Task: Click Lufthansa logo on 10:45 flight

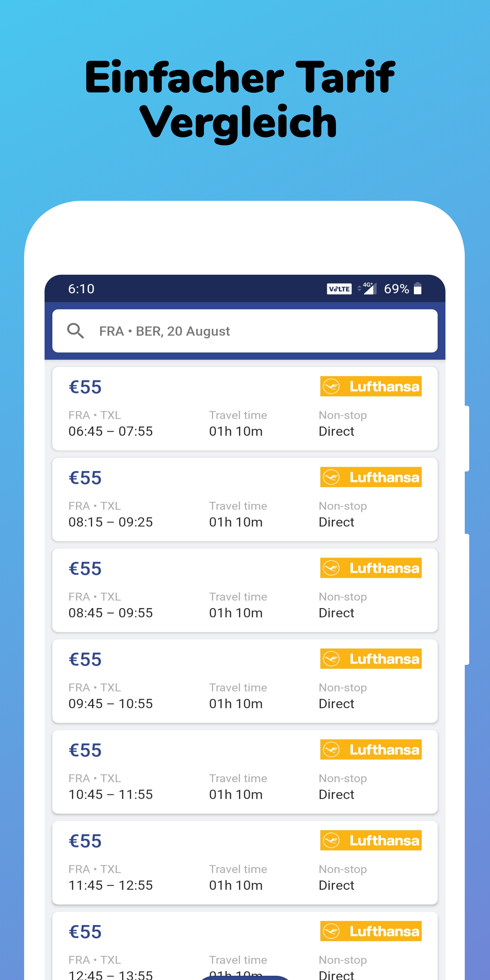Action: tap(370, 749)
